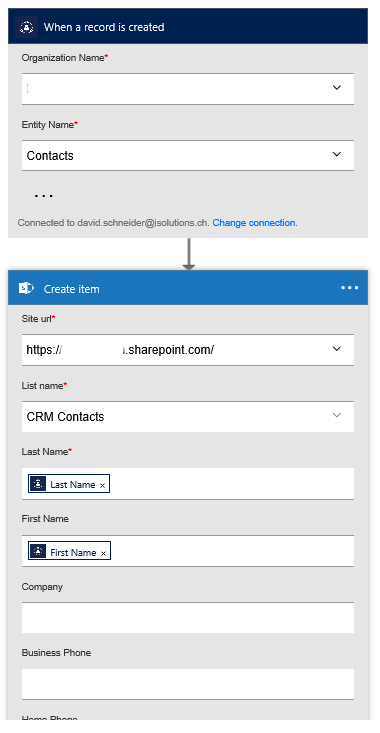The width and height of the screenshot is (380, 733).
Task: Click the Company input field
Action: (188, 618)
